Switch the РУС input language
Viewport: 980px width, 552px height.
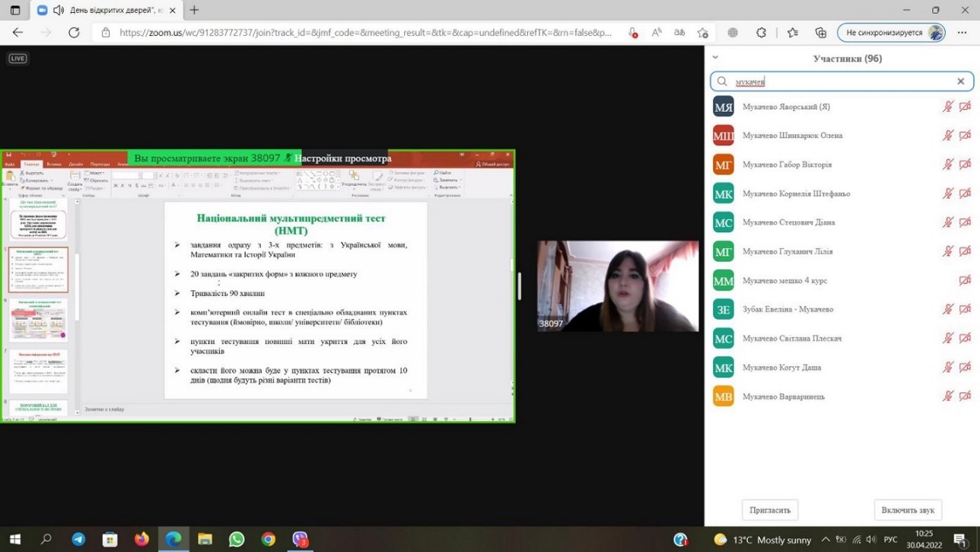[x=890, y=541]
